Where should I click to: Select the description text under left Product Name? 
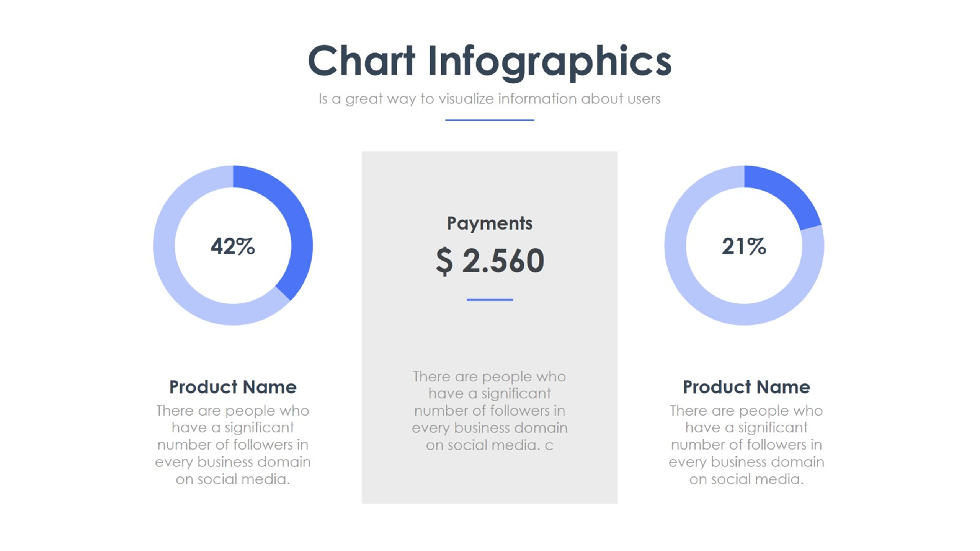(x=233, y=445)
